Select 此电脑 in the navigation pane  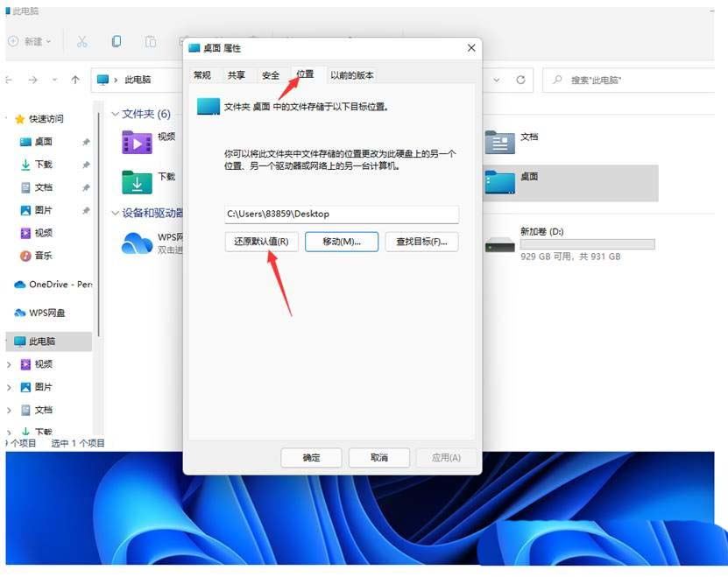point(48,341)
